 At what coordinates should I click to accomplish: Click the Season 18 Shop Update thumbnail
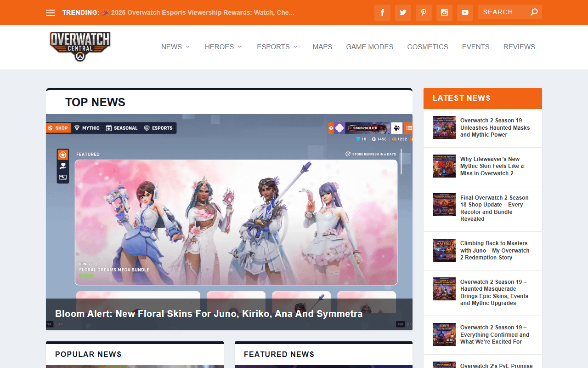tap(444, 205)
